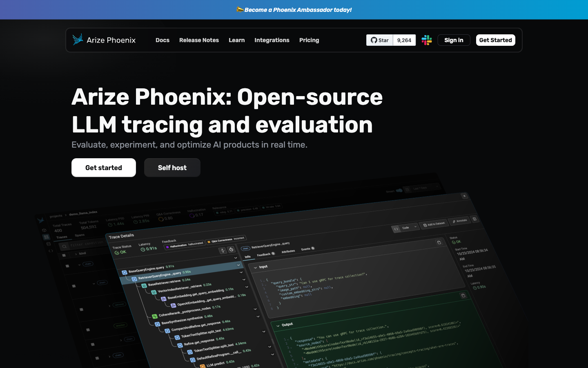Open the Release Notes menu item

pyautogui.click(x=199, y=40)
